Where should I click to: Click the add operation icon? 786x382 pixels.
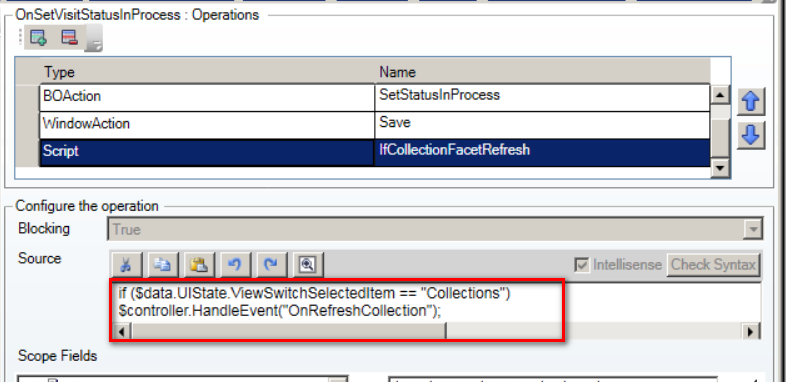(38, 38)
